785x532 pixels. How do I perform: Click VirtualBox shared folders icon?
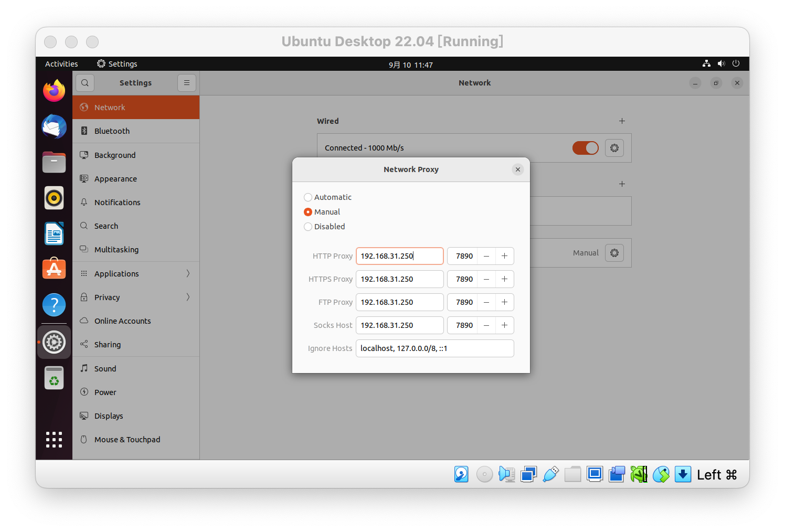coord(572,474)
